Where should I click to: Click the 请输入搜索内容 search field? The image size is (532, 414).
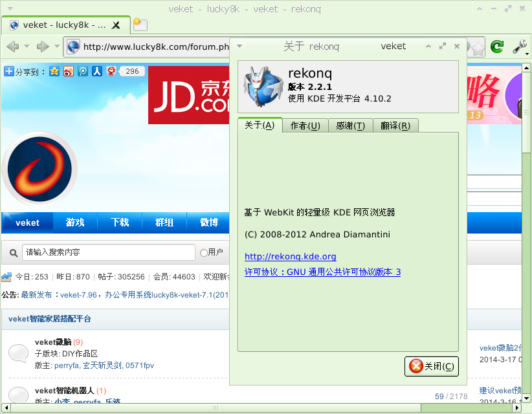click(x=109, y=252)
